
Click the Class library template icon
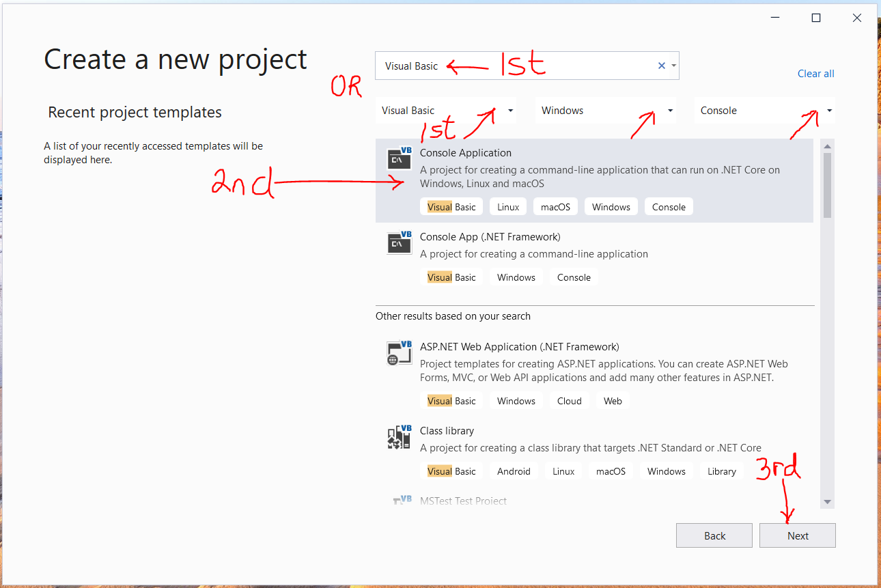click(x=400, y=437)
